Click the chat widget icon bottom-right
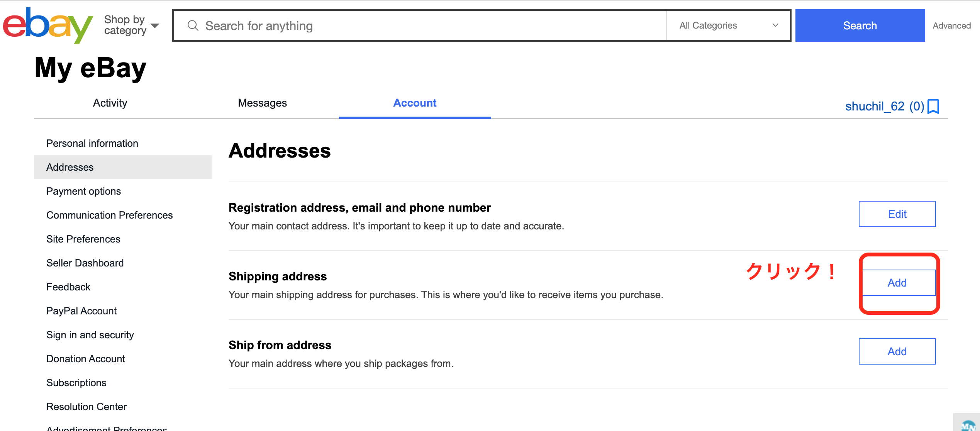980x431 pixels. click(968, 425)
